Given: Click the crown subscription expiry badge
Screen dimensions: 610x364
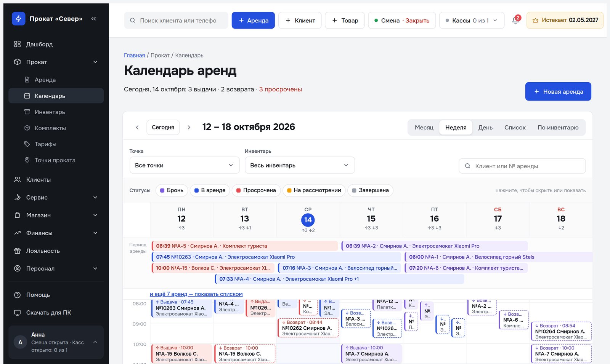Looking at the screenshot, I should click(565, 20).
